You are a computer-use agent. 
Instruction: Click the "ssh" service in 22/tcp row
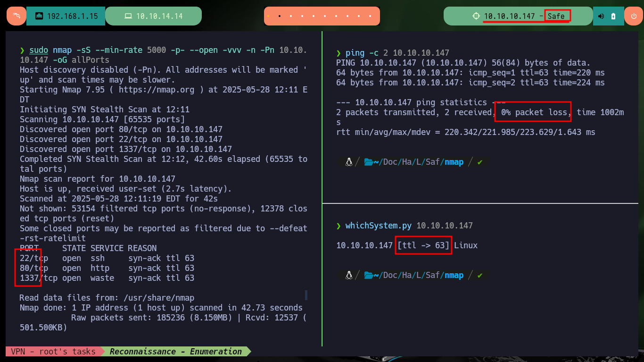[98, 258]
